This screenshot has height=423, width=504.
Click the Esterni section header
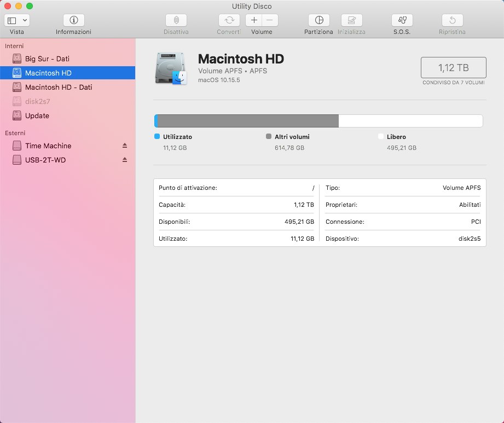(x=15, y=133)
